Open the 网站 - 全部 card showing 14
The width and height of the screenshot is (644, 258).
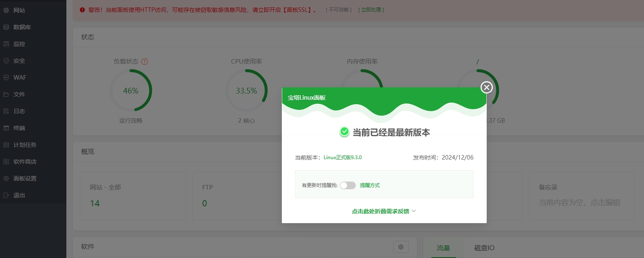click(133, 196)
